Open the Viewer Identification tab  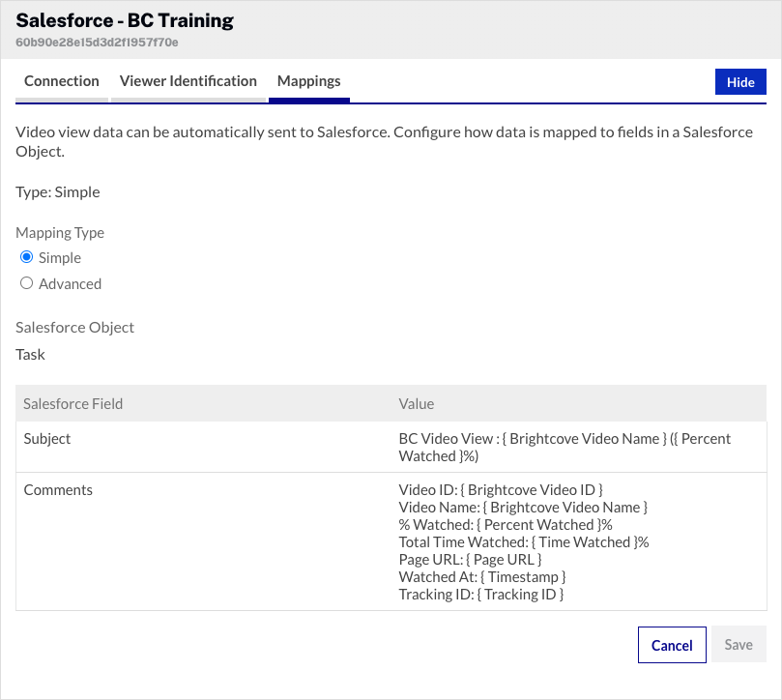[188, 81]
